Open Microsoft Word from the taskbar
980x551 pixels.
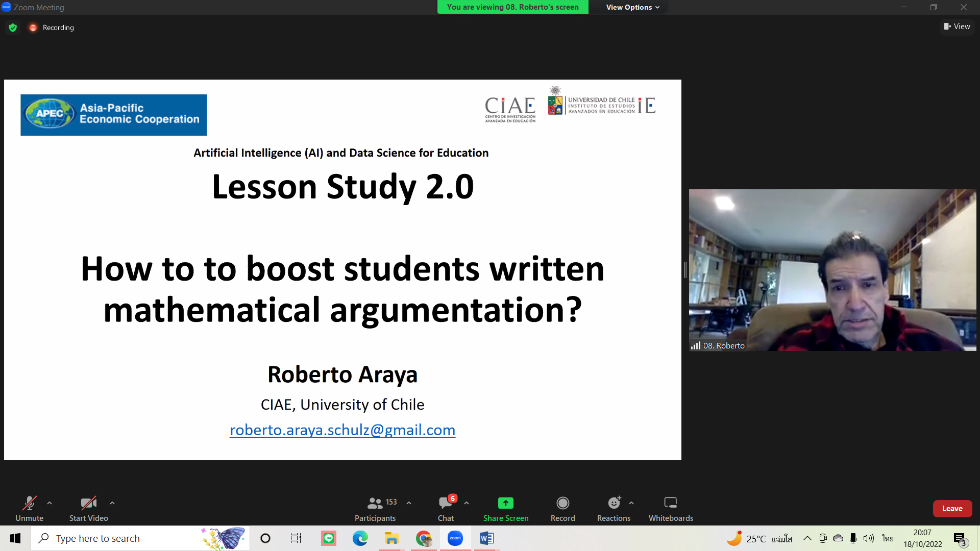pos(486,538)
